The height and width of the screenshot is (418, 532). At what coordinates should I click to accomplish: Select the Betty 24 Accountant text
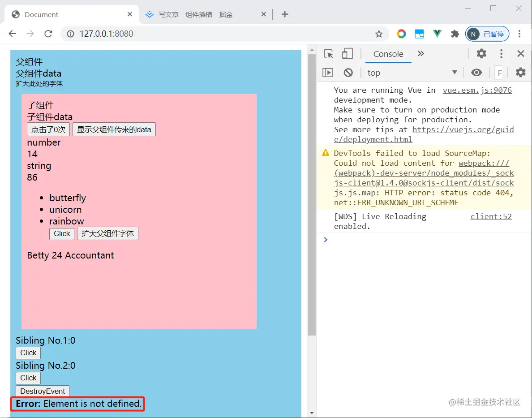coord(71,255)
